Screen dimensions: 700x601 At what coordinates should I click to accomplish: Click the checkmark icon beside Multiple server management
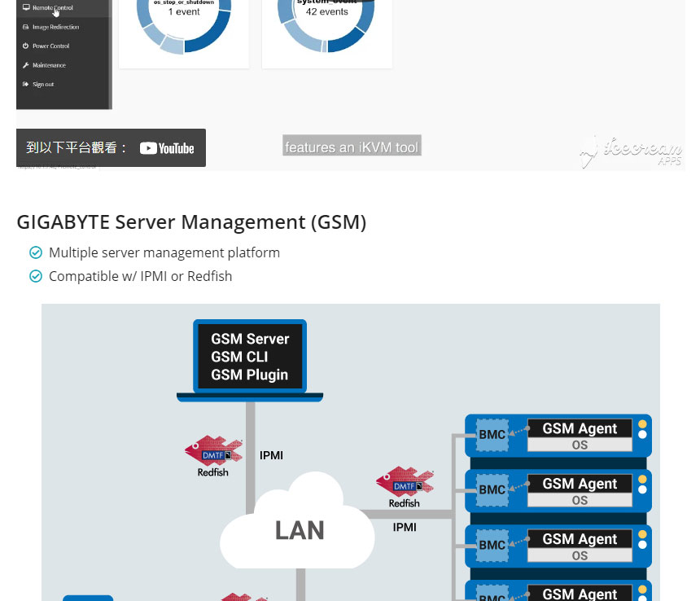36,252
